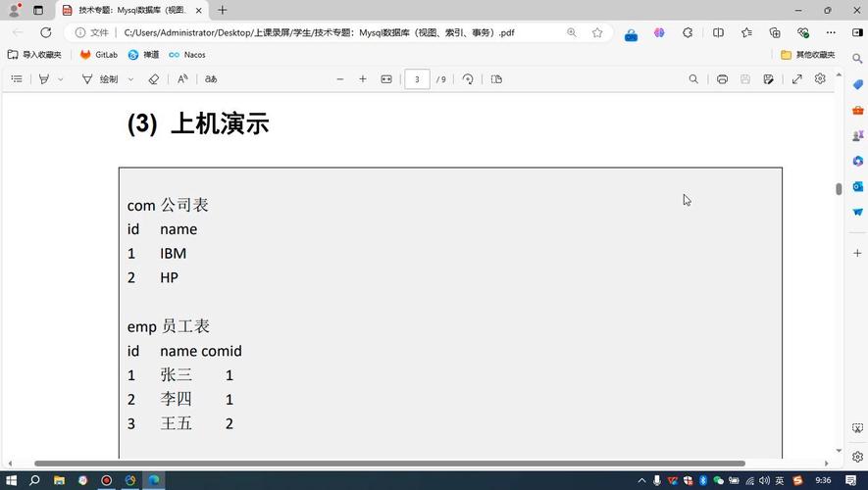Open the Favorites hub
Image resolution: width=868 pixels, height=490 pixels.
coord(746,32)
